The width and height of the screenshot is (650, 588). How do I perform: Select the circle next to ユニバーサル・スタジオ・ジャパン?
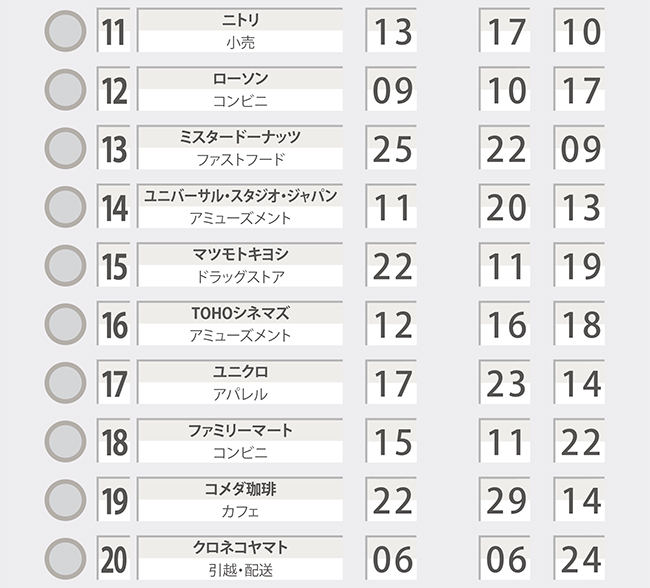point(65,207)
